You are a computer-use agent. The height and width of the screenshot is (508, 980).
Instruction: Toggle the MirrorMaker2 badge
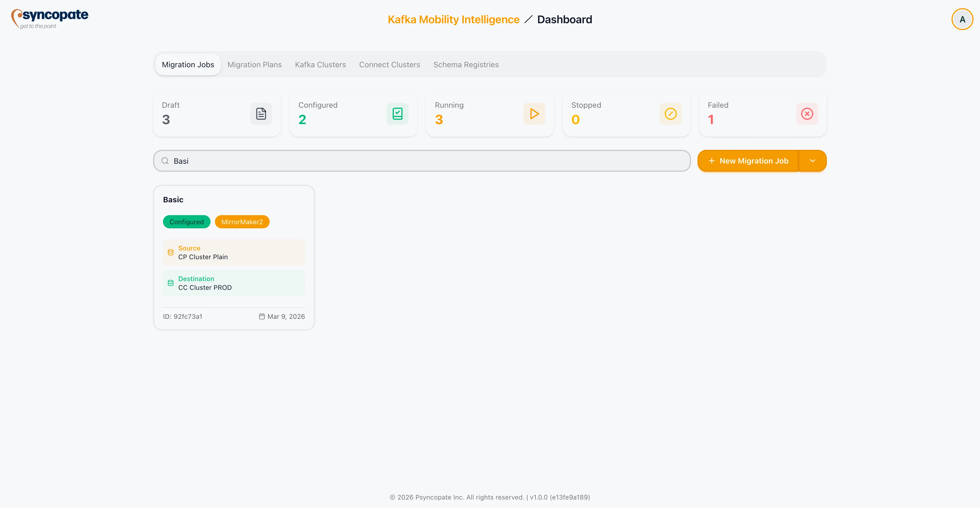[x=242, y=221]
